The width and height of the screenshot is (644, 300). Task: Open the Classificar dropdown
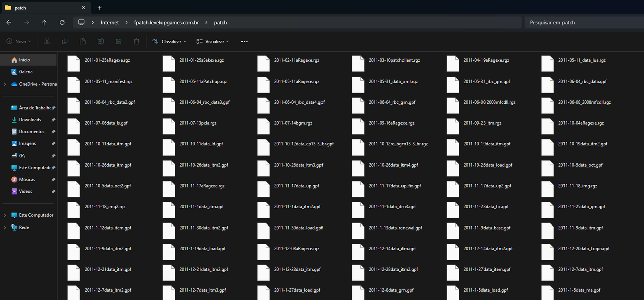pyautogui.click(x=170, y=42)
